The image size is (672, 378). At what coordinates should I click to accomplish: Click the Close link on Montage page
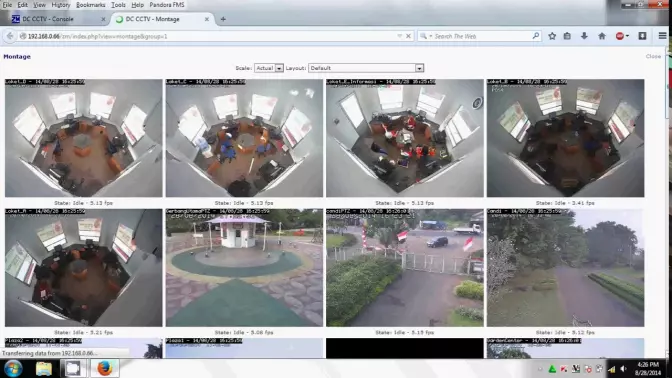pos(653,57)
